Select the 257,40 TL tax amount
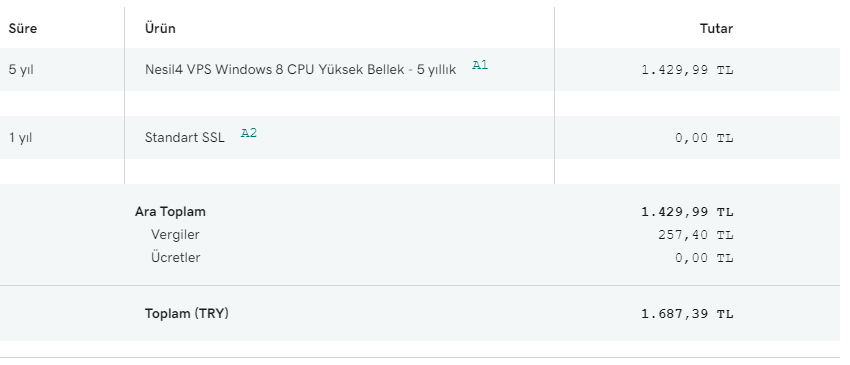 pyautogui.click(x=696, y=235)
